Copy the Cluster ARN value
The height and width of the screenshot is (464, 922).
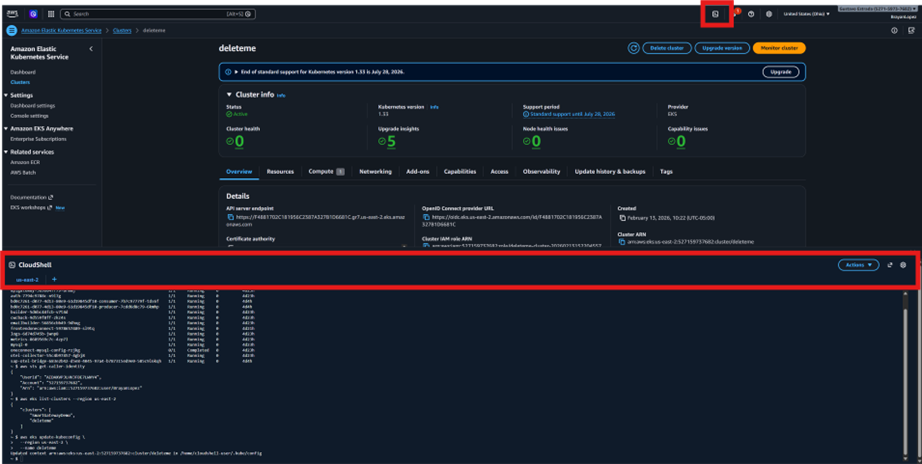(622, 242)
